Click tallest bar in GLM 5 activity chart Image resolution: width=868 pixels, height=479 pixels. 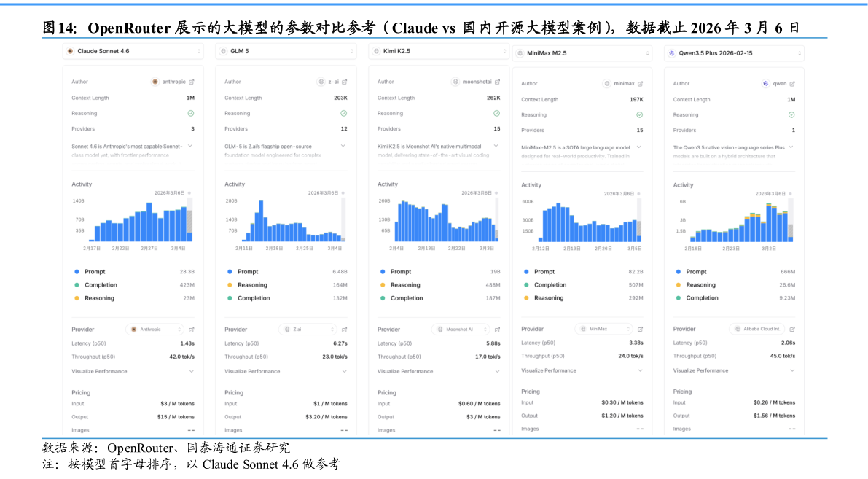pos(259,221)
